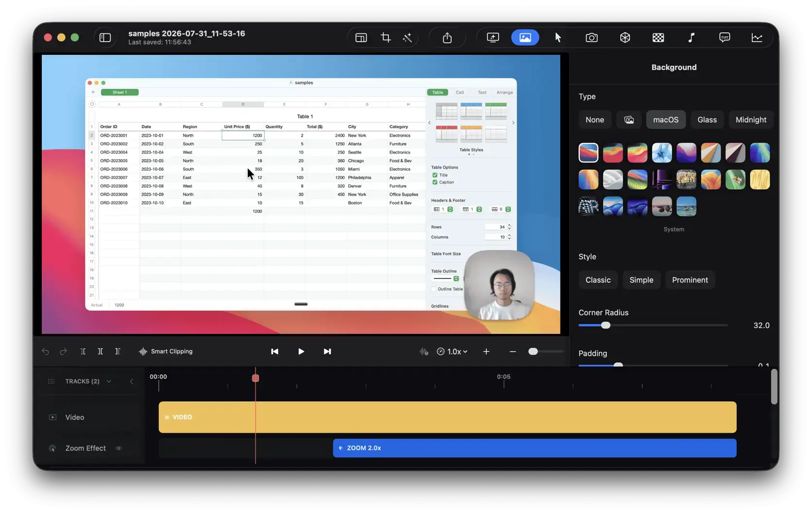
Task: Select the yellow VIDEO clip
Action: click(447, 417)
